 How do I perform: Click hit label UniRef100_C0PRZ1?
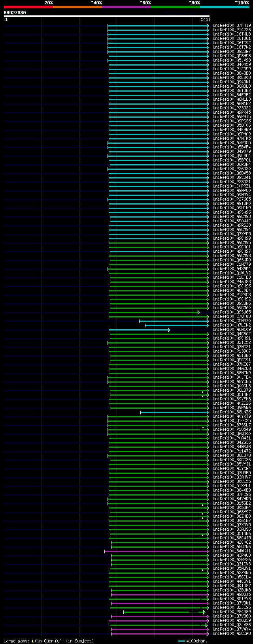232,186
